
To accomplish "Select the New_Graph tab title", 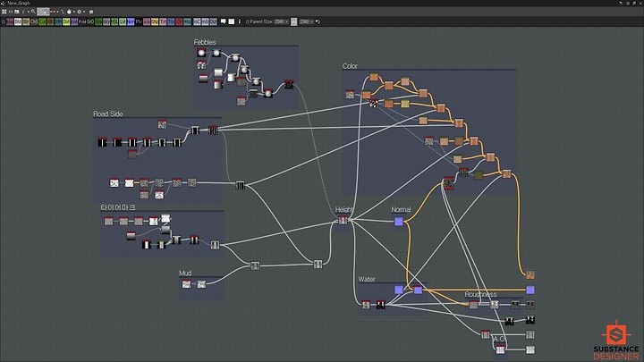I will pyautogui.click(x=19, y=3).
